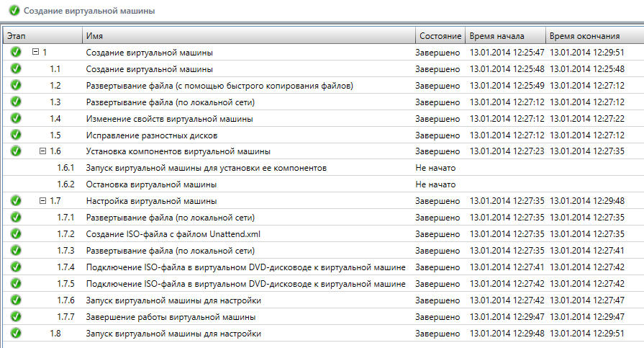Select step 1.6.1 virtual machine start row

point(206,168)
